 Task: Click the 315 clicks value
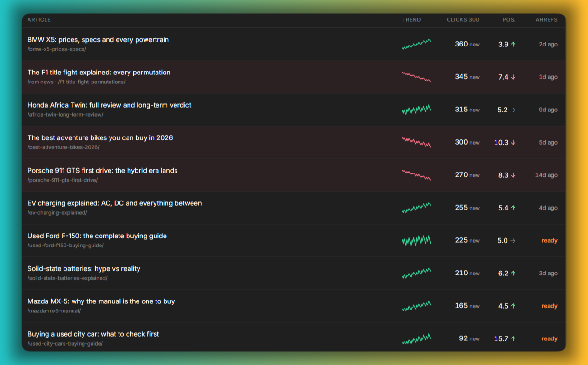(461, 109)
